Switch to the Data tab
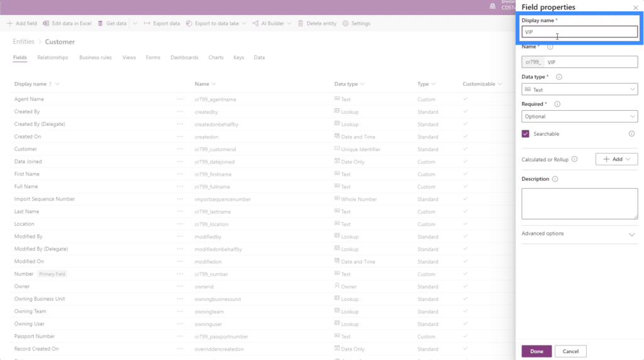This screenshot has width=644, height=360. [259, 57]
